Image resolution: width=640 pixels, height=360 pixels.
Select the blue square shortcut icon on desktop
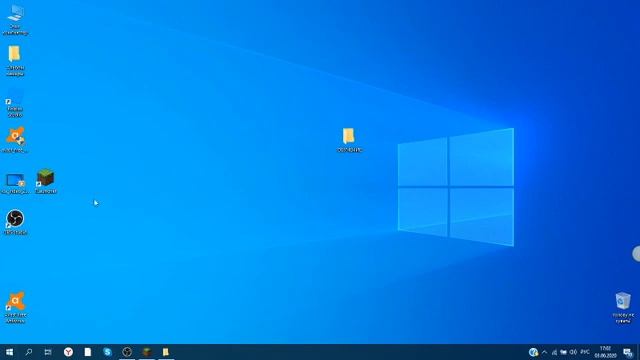[15, 103]
